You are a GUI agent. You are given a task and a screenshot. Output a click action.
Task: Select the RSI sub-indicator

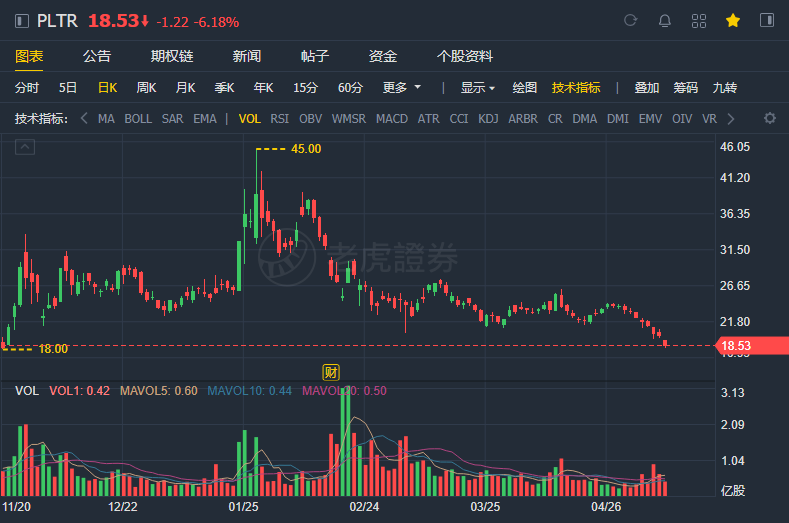tap(279, 119)
